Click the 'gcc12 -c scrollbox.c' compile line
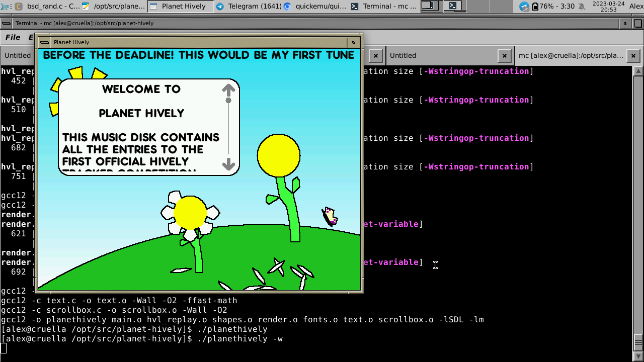Screen dimensions: 644x362 114,310
